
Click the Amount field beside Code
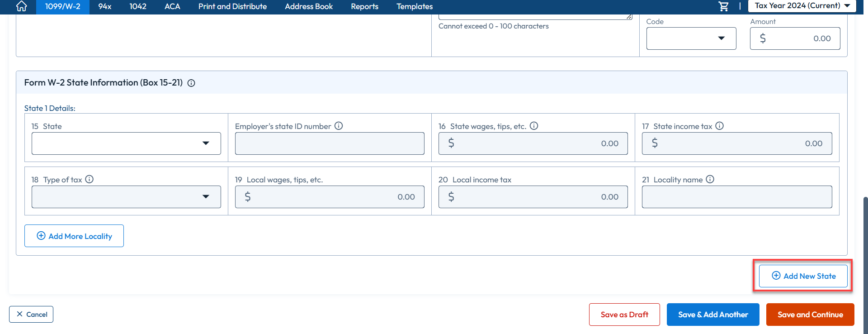[795, 38]
